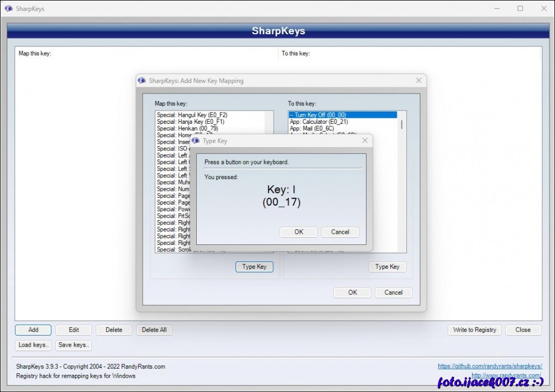Click Cancel in Add New Key Mapping dialog

(393, 292)
